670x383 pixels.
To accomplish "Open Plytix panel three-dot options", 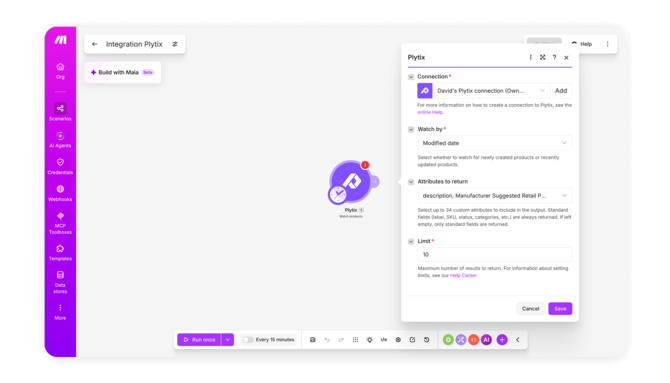I will (531, 57).
